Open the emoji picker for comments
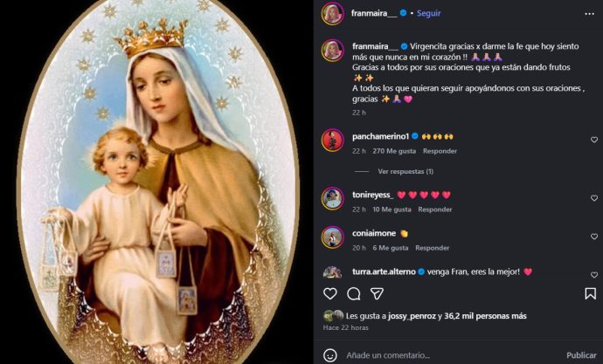Image resolution: width=603 pixels, height=364 pixels. pos(330,355)
